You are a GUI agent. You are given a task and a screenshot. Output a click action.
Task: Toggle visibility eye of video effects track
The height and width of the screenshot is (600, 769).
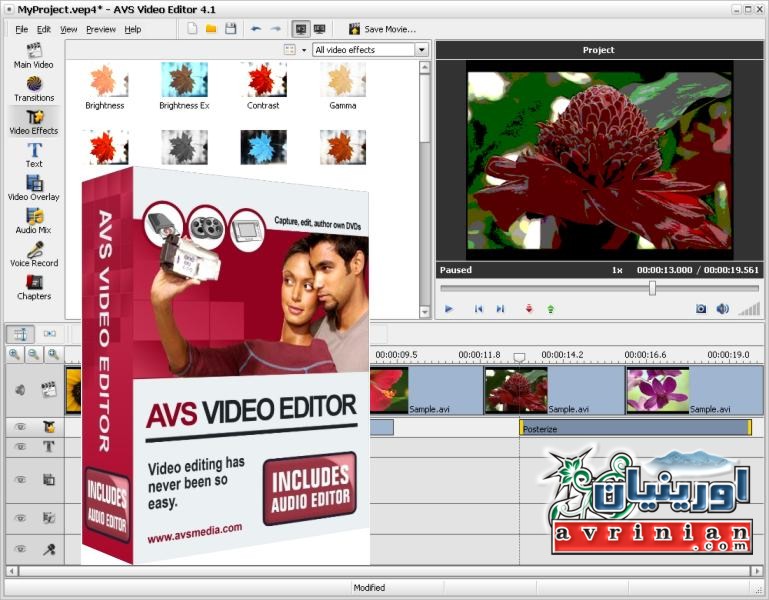(x=20, y=427)
